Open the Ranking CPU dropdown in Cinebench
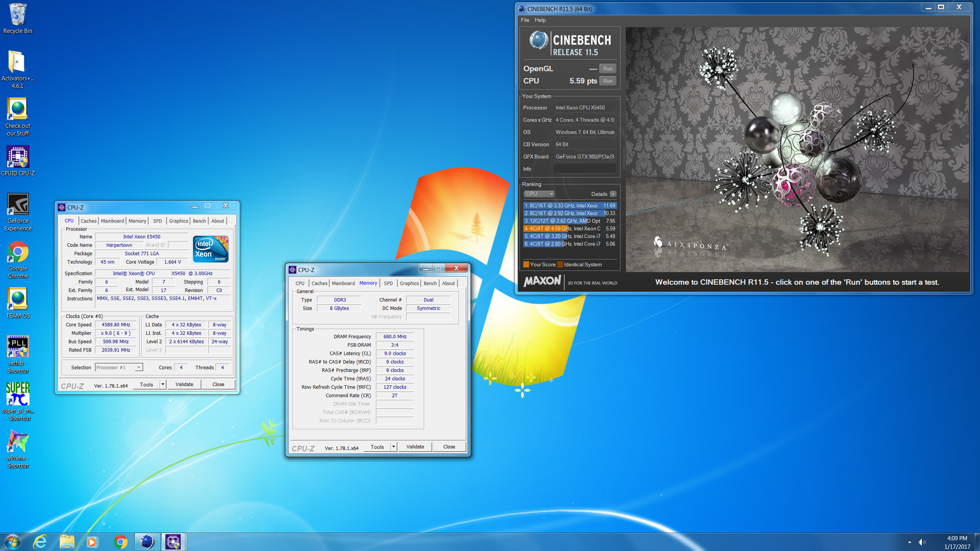Screen dimensions: 980x551 539,194
